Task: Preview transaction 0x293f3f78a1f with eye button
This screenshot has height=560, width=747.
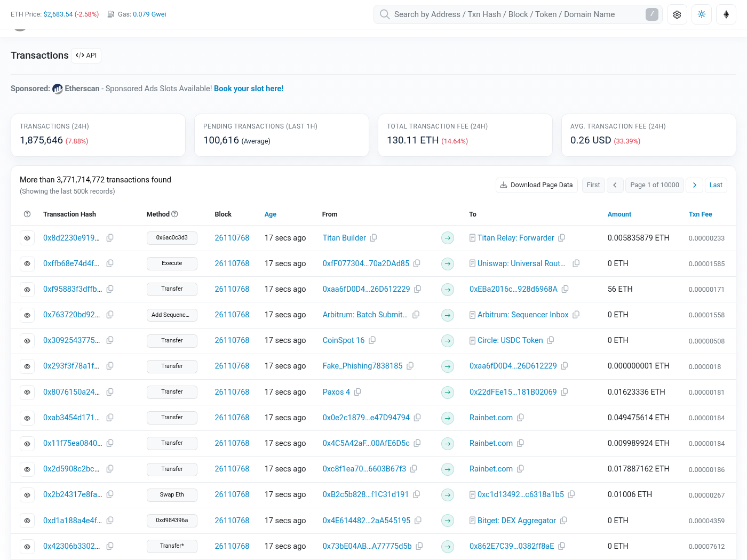Action: (27, 366)
